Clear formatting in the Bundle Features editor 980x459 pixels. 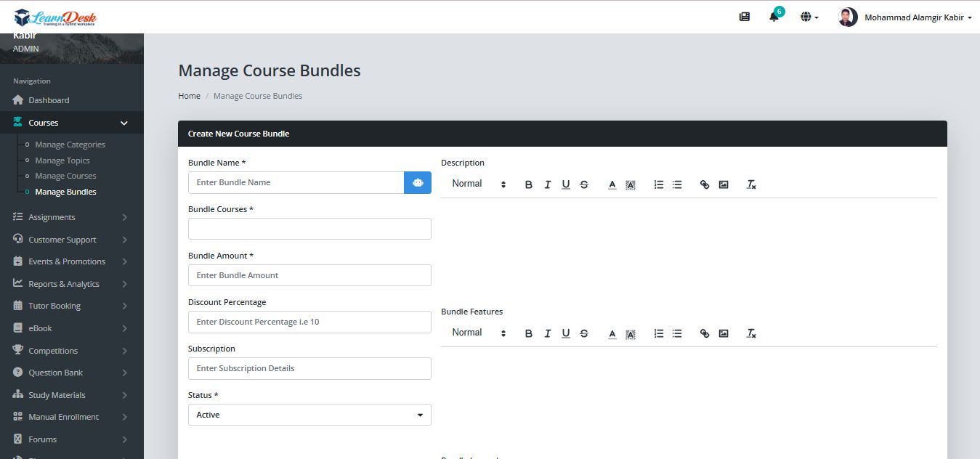click(751, 333)
